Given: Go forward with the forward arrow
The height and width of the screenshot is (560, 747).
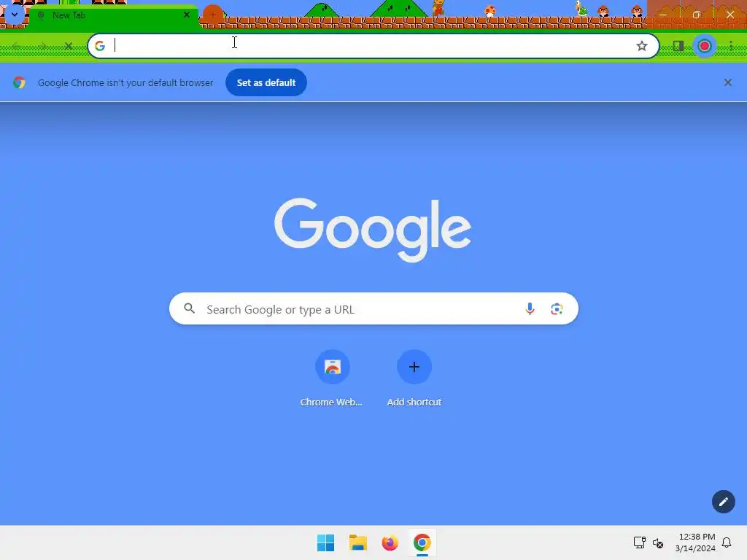Looking at the screenshot, I should pyautogui.click(x=42, y=46).
